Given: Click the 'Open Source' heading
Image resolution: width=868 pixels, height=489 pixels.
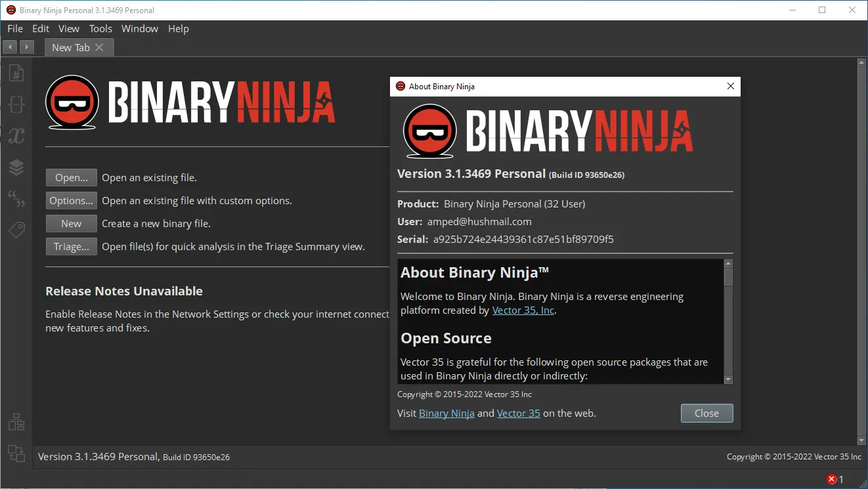Looking at the screenshot, I should (x=446, y=339).
